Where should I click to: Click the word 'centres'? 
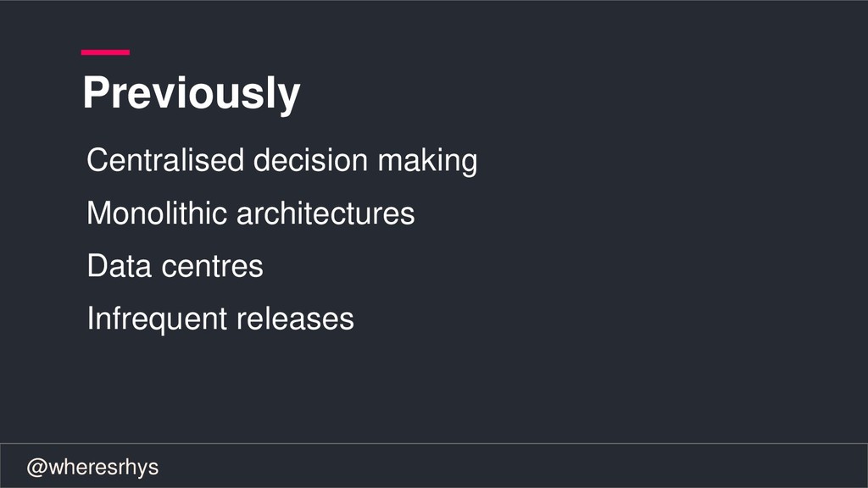pyautogui.click(x=212, y=267)
